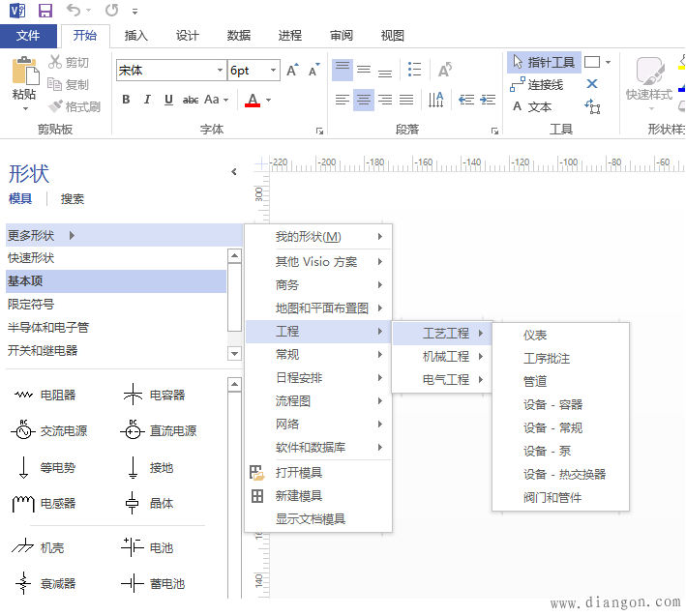Toggle middle vertical alignment
Image resolution: width=686 pixels, height=616 pixels.
tap(364, 70)
